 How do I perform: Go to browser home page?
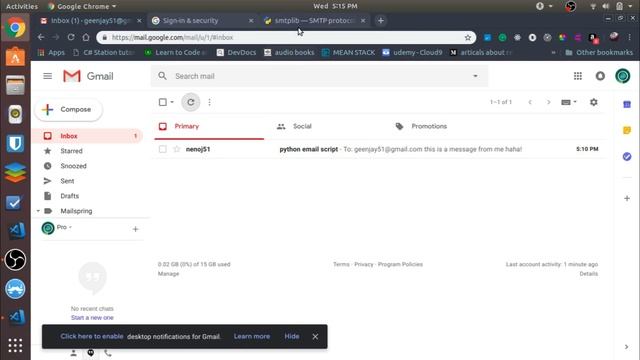[86, 37]
